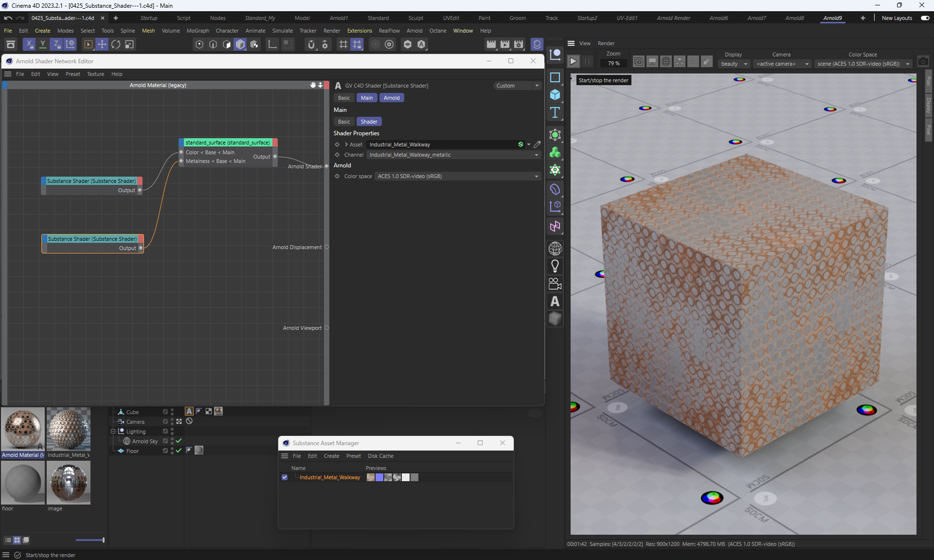Click the render snapshot camera icon

(923, 62)
